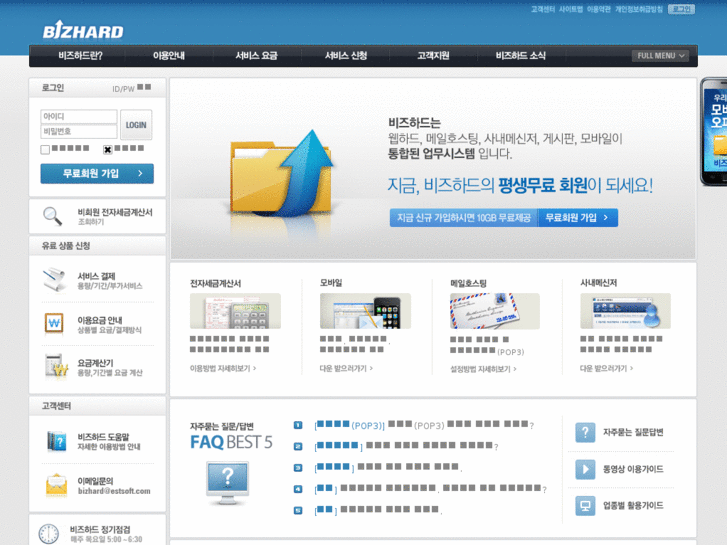Click the 비즈하드 도움말 book icon
Image resolution: width=727 pixels, height=545 pixels.
[57, 441]
